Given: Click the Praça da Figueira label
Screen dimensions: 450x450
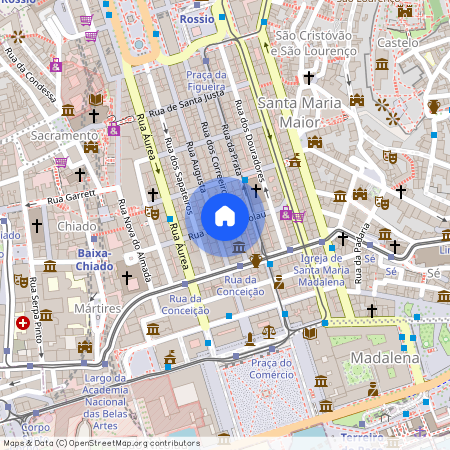Looking at the screenshot, I should pos(206,81).
